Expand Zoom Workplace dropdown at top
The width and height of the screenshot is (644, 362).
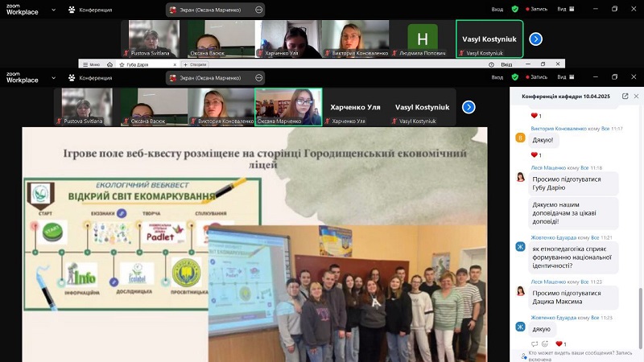[53, 10]
